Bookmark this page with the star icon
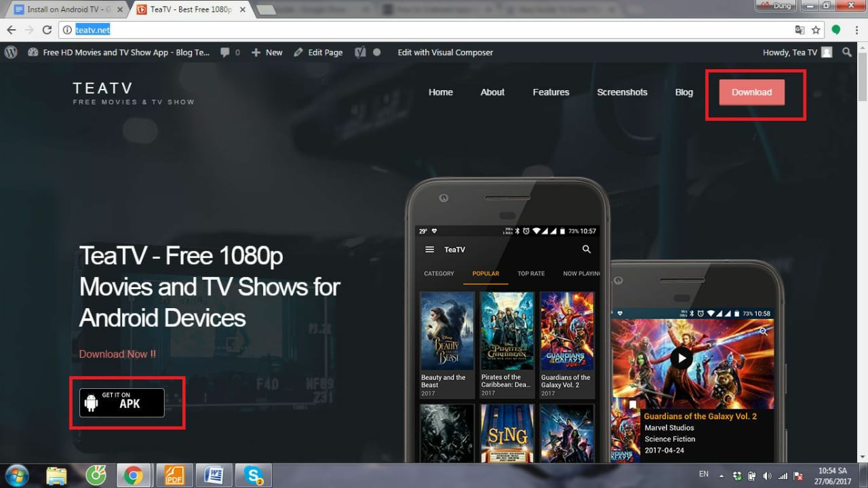Screen dimensions: 868x488 point(816,30)
